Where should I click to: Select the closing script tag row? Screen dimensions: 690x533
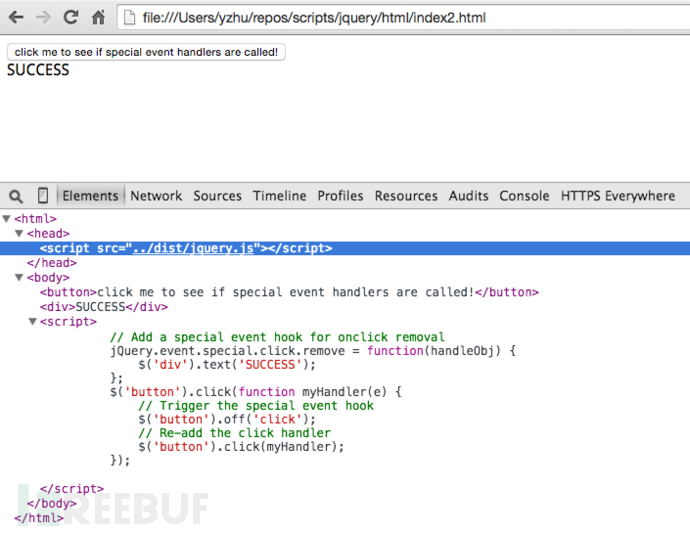click(x=72, y=489)
